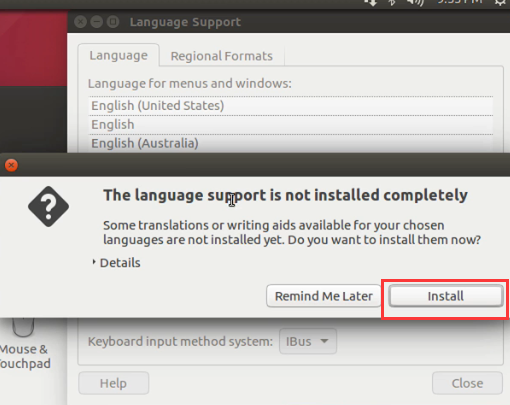Expand the Details disclosure triangle
510x405 pixels.
(x=94, y=262)
